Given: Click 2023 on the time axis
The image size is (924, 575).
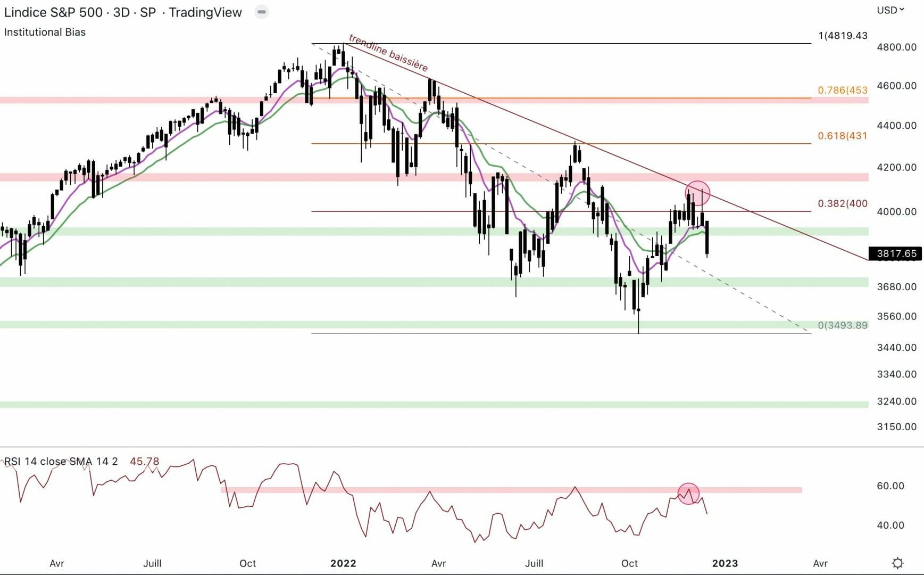Looking at the screenshot, I should [725, 563].
